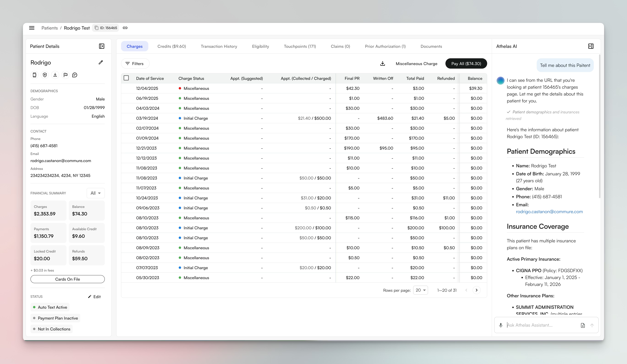Image resolution: width=627 pixels, height=364 pixels.
Task: Click the Ask Athelas Assistant input field
Action: point(535,325)
